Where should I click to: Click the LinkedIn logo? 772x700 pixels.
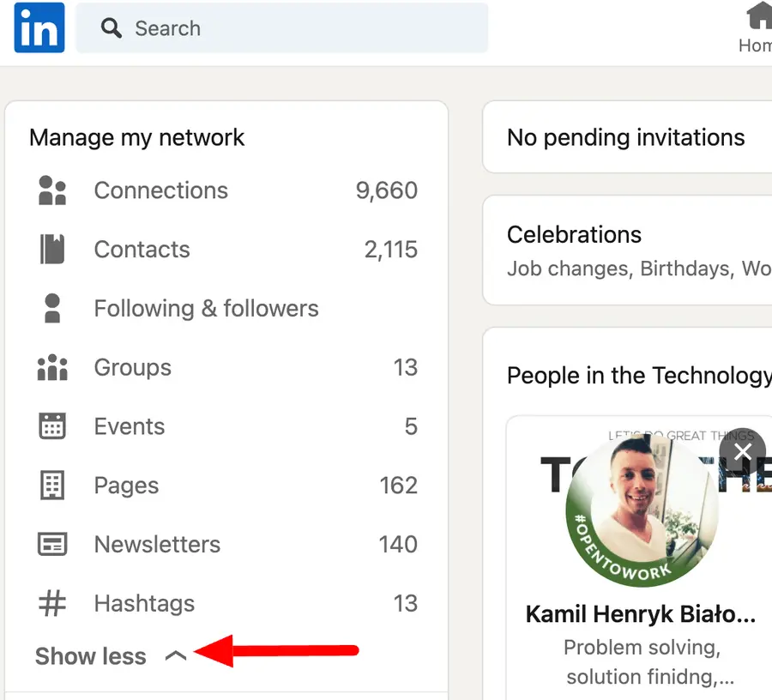[x=39, y=27]
